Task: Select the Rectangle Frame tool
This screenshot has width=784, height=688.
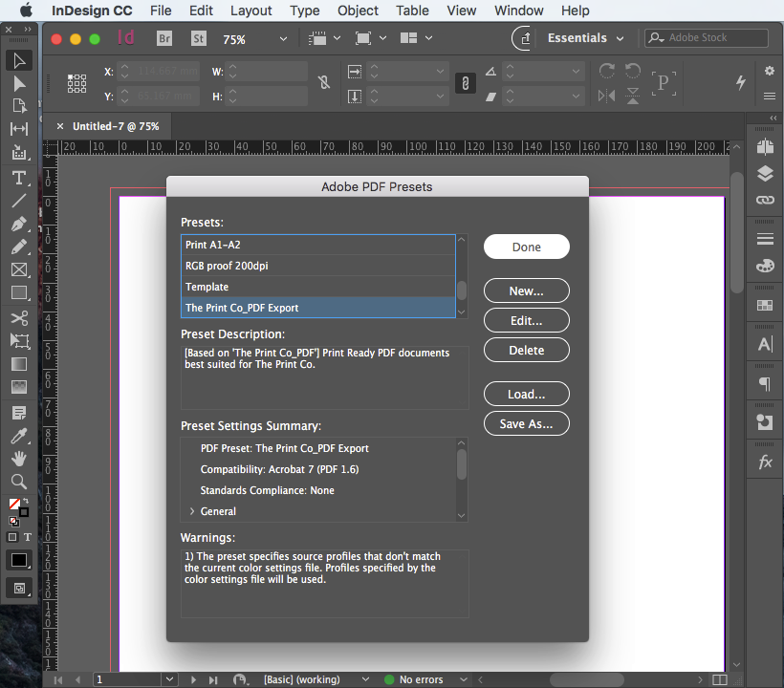Action: point(19,269)
